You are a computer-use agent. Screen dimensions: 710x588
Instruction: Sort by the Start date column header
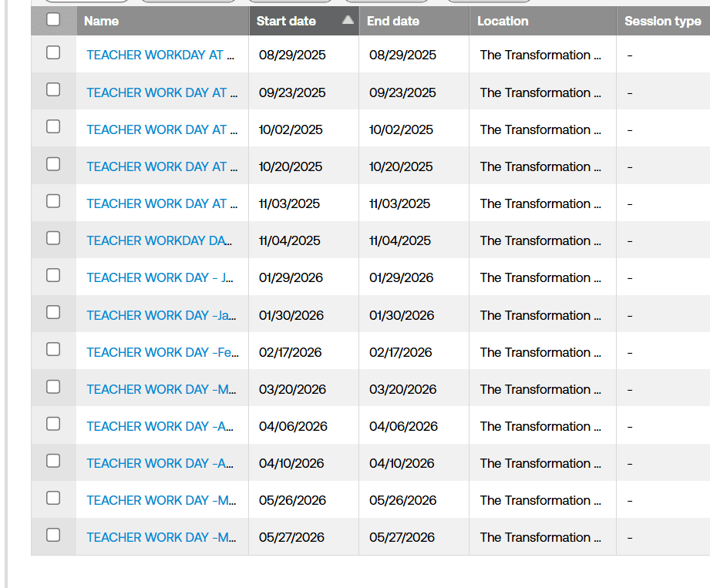286,22
